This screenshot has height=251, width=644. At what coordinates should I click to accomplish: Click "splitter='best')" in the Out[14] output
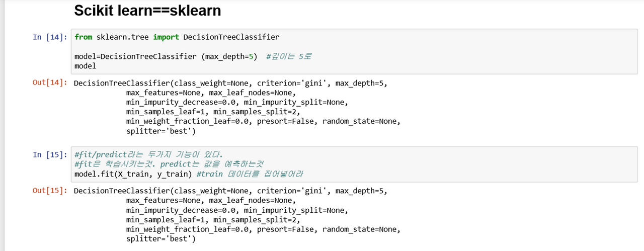(x=160, y=131)
